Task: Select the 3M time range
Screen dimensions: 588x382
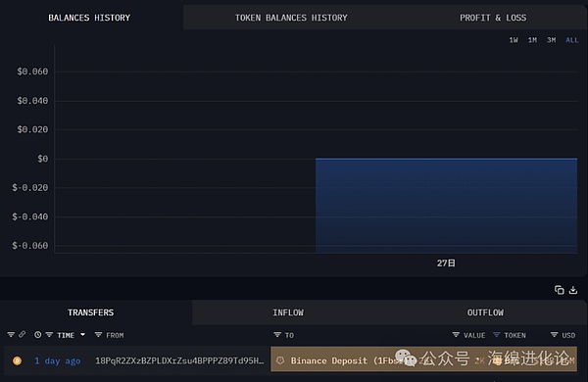Action: point(551,40)
